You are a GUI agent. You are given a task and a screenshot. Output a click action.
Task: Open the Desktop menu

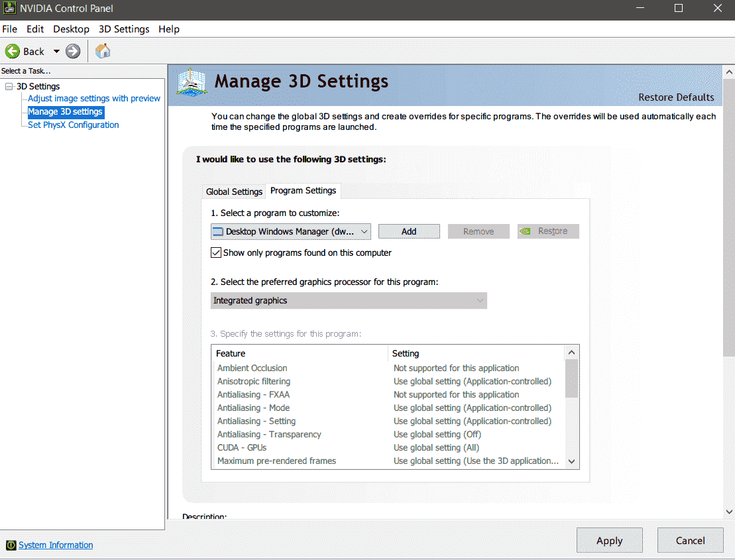(72, 29)
